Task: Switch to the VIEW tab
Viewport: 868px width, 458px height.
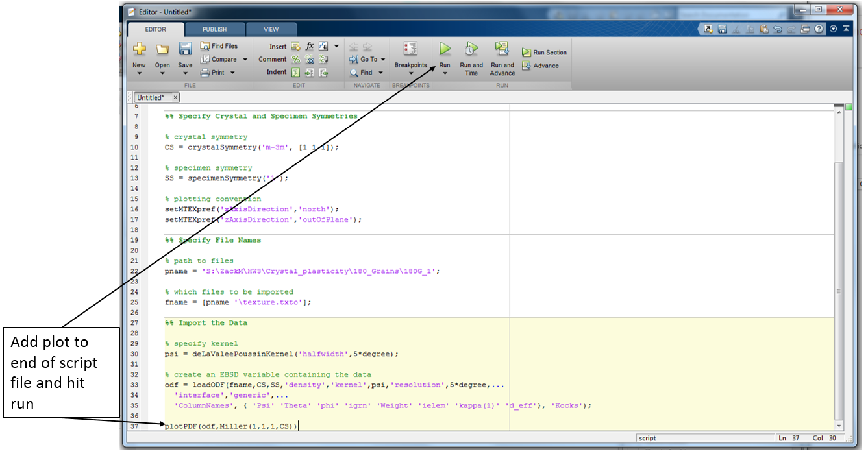Action: coord(271,29)
